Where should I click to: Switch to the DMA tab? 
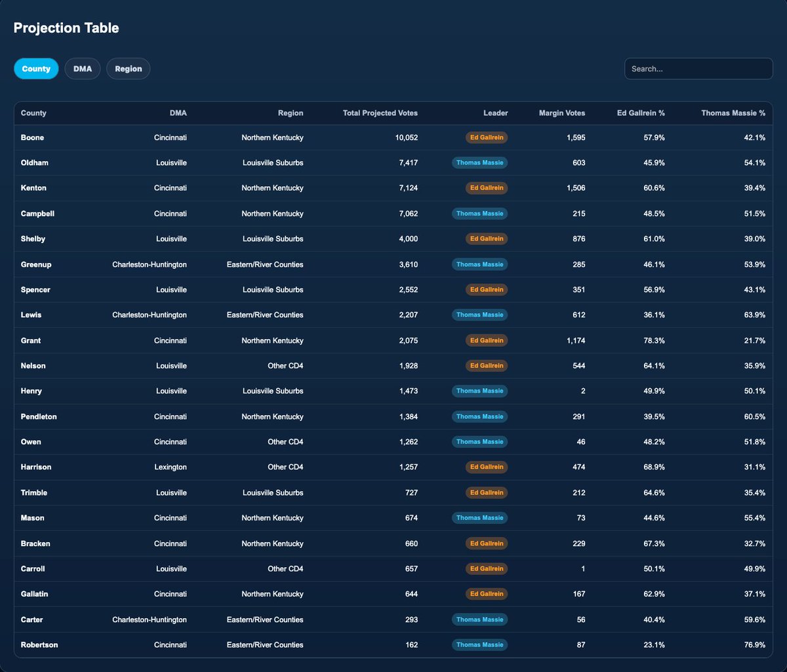click(x=83, y=69)
